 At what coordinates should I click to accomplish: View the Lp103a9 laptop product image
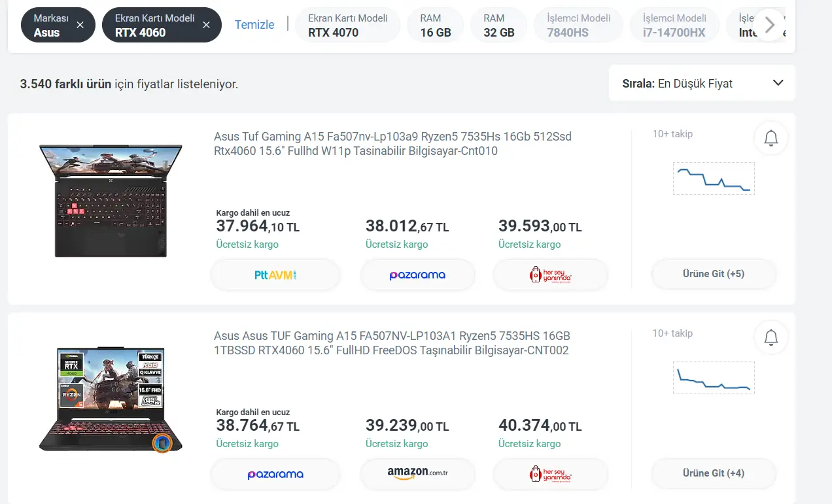click(x=111, y=201)
